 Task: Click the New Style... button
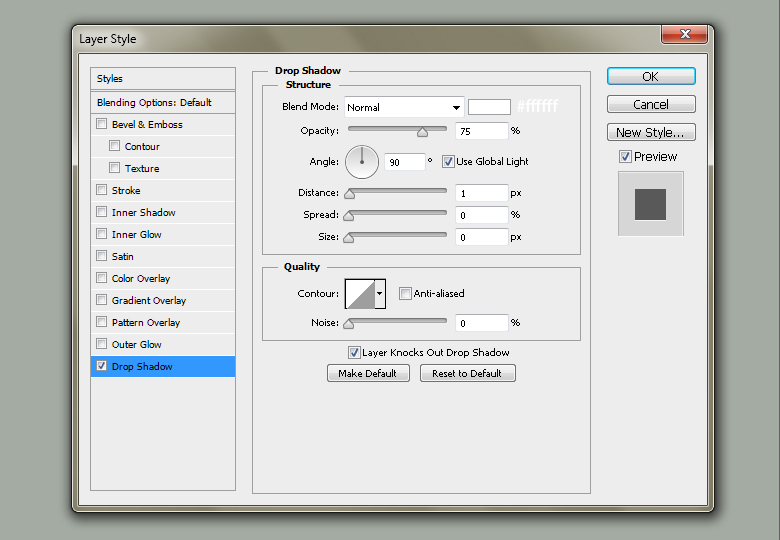[x=650, y=132]
